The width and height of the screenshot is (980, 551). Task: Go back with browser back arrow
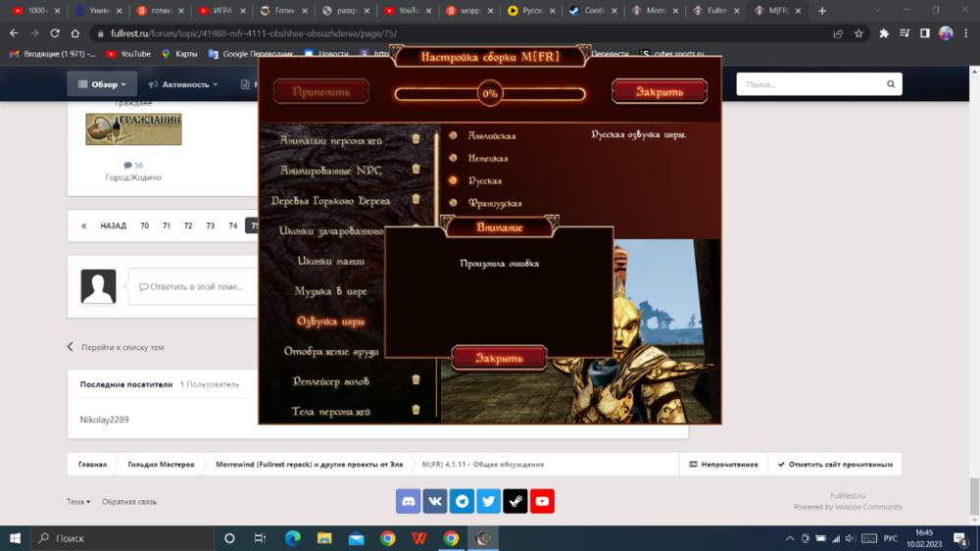tap(14, 33)
